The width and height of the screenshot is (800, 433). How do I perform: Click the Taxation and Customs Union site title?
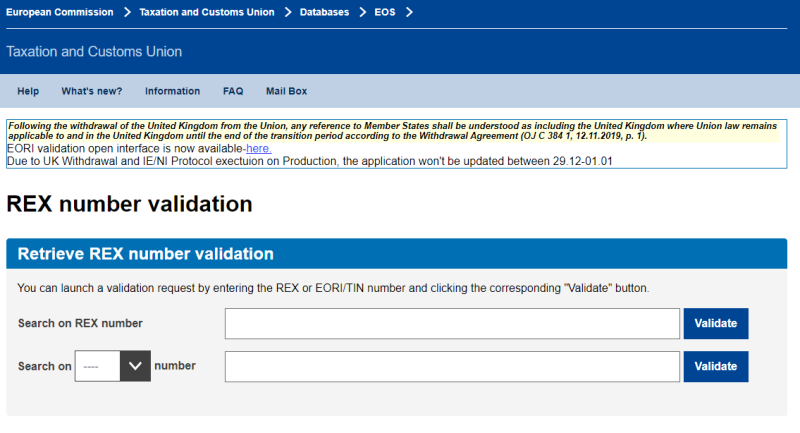94,52
